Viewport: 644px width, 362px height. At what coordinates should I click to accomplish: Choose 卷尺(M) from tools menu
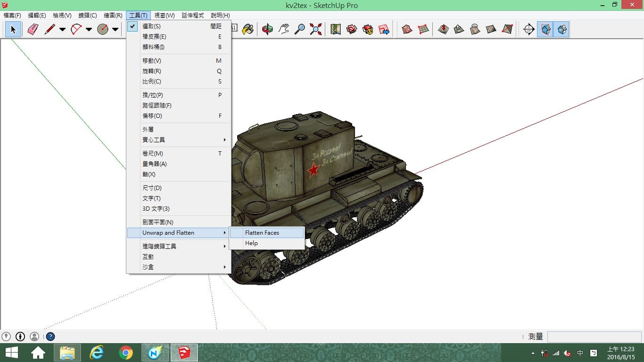click(179, 154)
